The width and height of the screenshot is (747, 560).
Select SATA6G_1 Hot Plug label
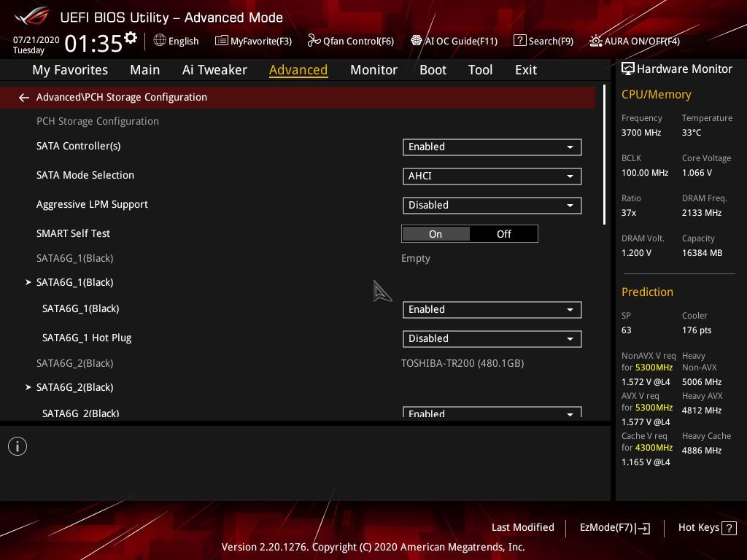87,338
